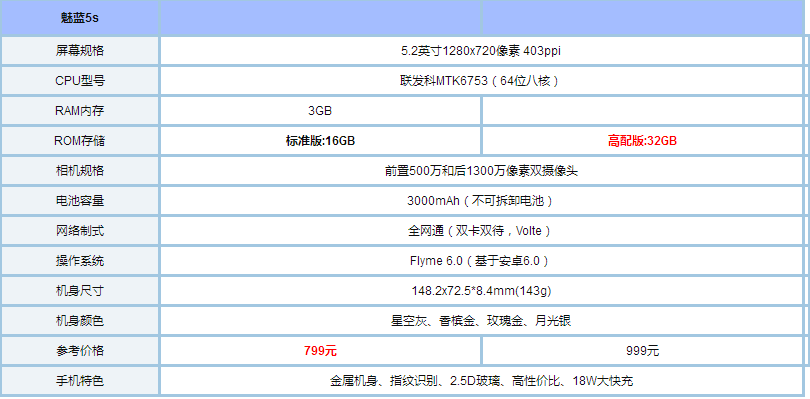Click the 3000mAh battery value
Viewport: 810px width, 399px height.
pos(481,201)
